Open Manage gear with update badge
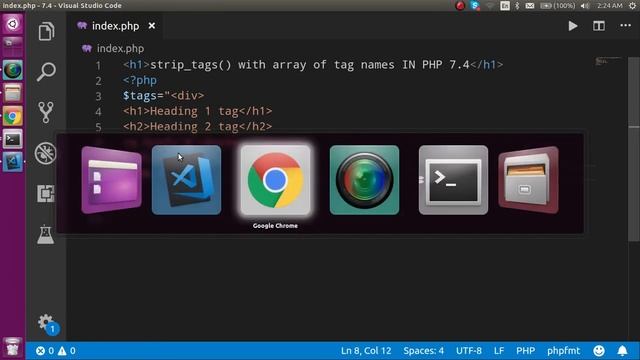The height and width of the screenshot is (360, 640). (48, 324)
